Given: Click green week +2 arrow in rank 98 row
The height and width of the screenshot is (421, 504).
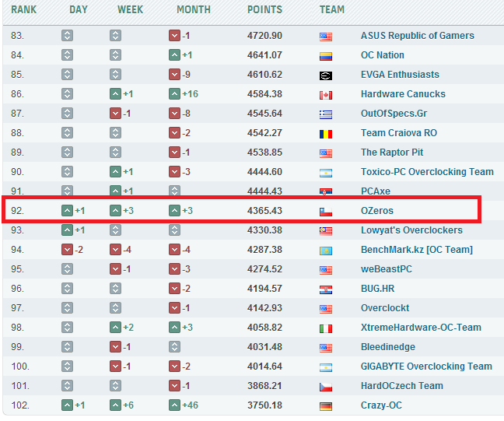Looking at the screenshot, I should click(x=115, y=328).
